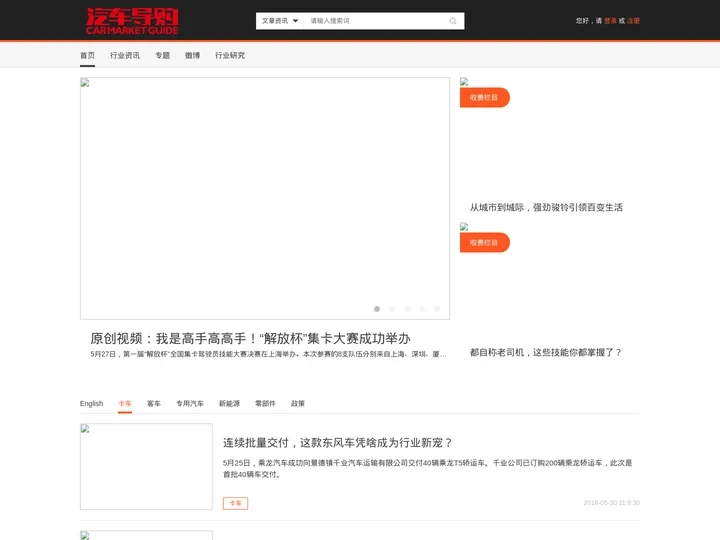Click broken image above 从城市到城际 article
This screenshot has width=720, height=540.
coord(464,82)
